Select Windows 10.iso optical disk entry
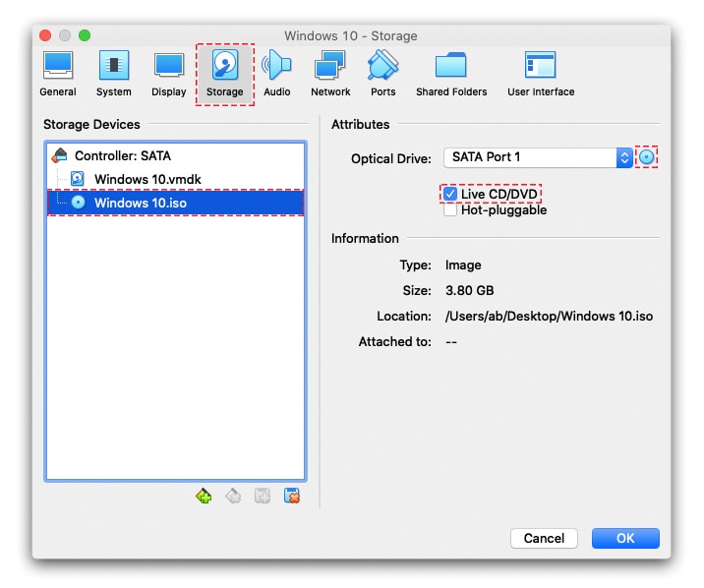This screenshot has width=704, height=588. [176, 203]
